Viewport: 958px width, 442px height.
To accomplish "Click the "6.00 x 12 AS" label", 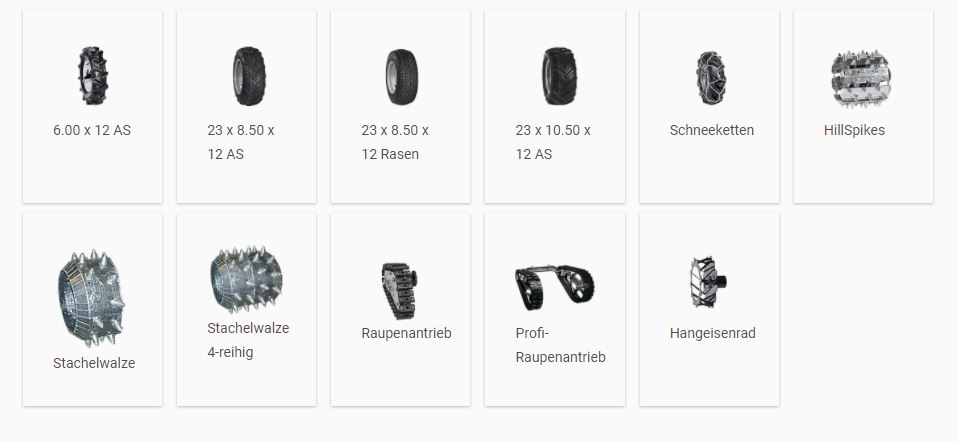I will tap(92, 130).
